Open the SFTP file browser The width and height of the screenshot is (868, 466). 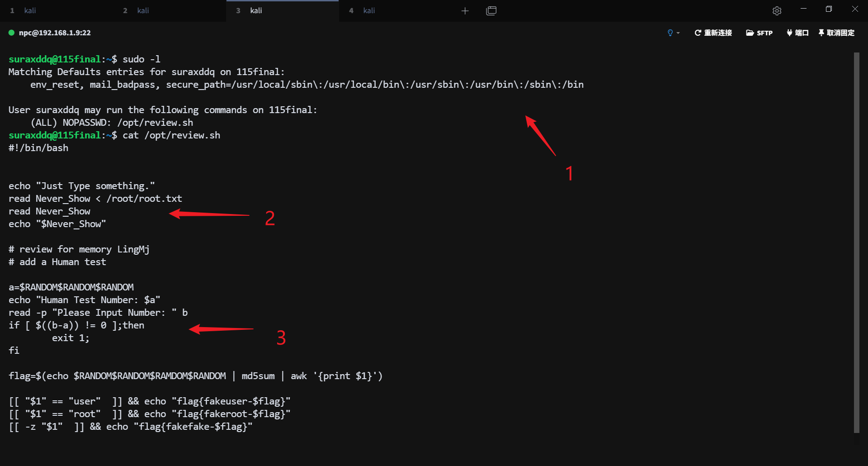point(759,33)
